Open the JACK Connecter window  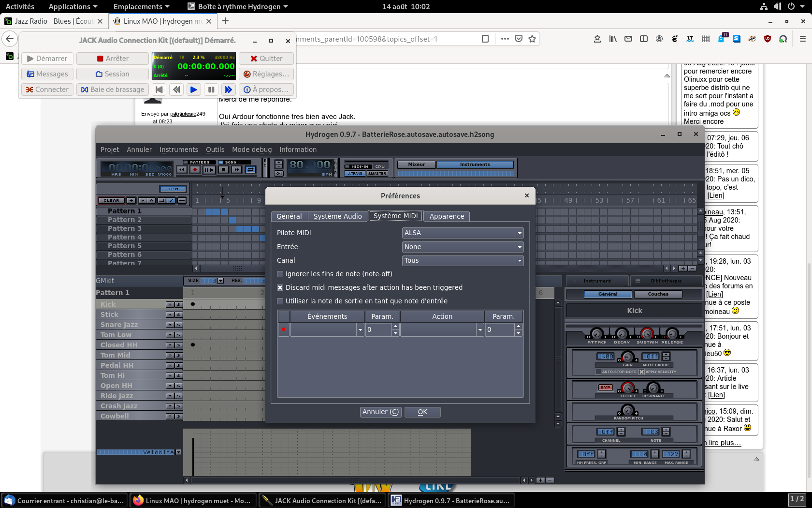(x=47, y=90)
